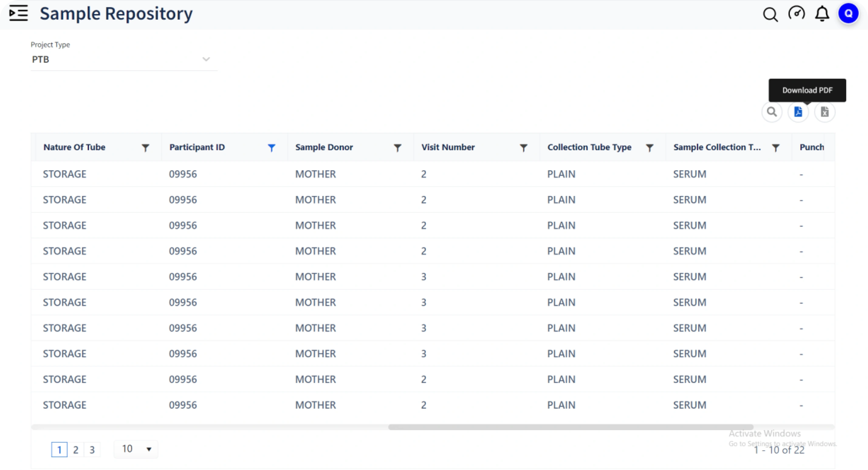The height and width of the screenshot is (470, 868).
Task: Open the Sample Donor column filter
Action: 397,148
